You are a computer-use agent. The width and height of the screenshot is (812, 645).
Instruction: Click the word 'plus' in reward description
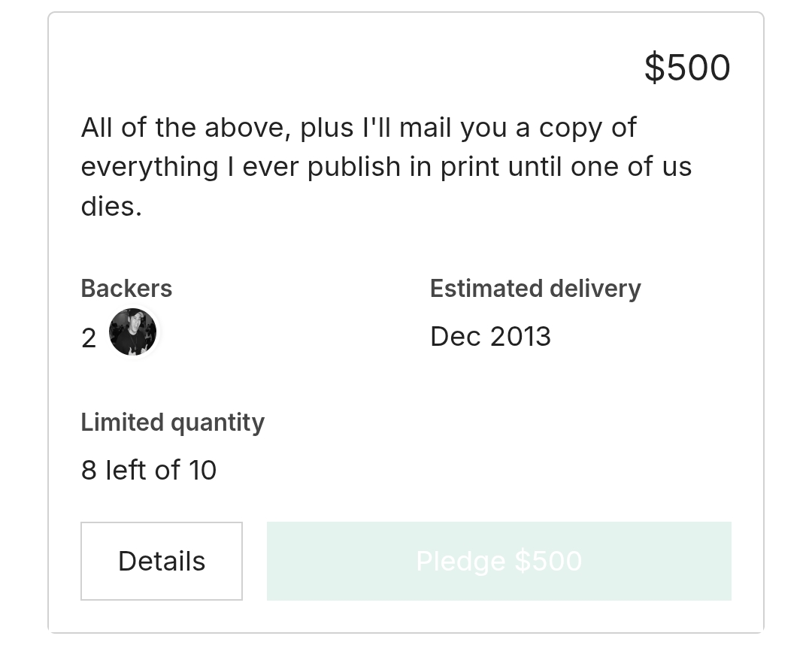click(326, 128)
